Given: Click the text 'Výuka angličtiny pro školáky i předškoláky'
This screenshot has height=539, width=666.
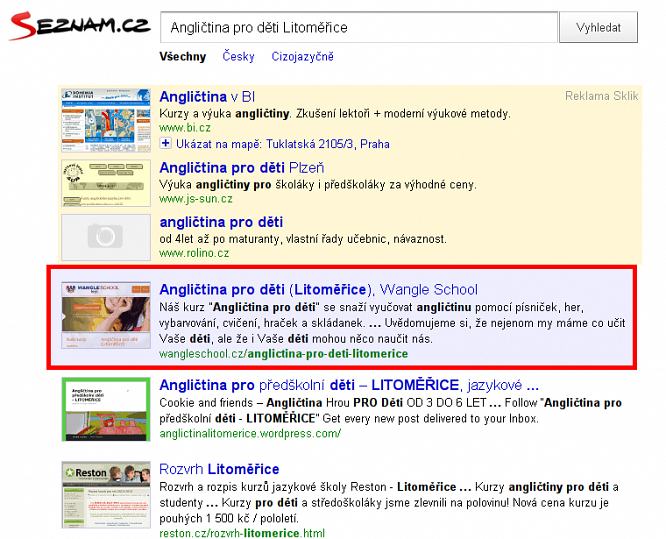Looking at the screenshot, I should (x=274, y=185).
